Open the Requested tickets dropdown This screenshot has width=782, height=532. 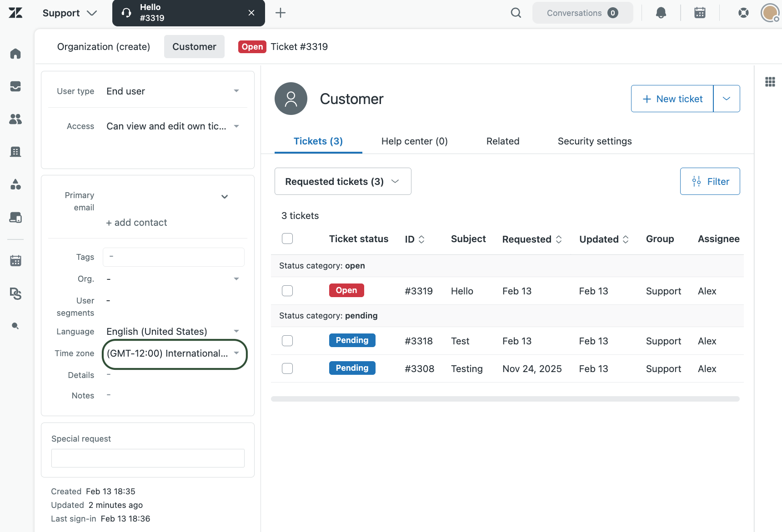(x=342, y=181)
